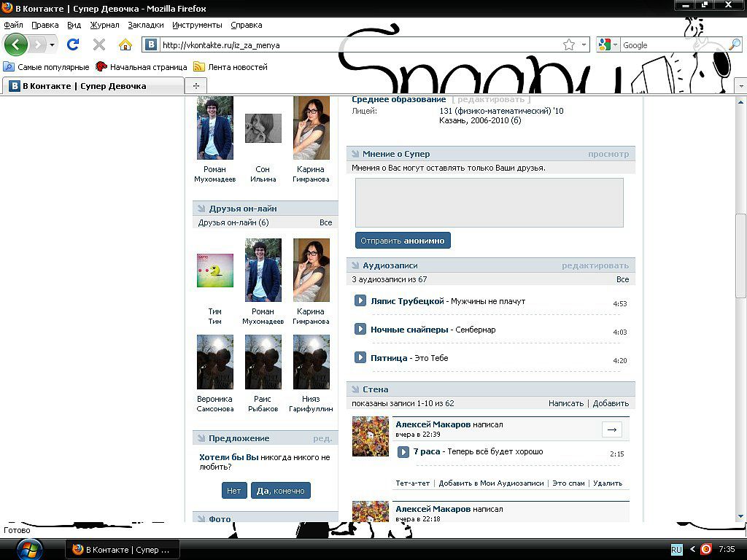The width and height of the screenshot is (747, 560).
Task: Open the Лента новостей feed bookmark
Action: pos(231,66)
